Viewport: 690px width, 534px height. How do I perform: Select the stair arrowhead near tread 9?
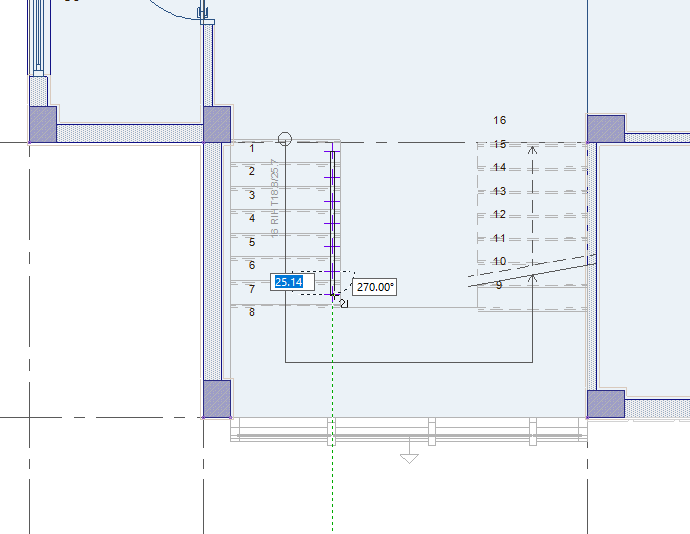click(532, 278)
